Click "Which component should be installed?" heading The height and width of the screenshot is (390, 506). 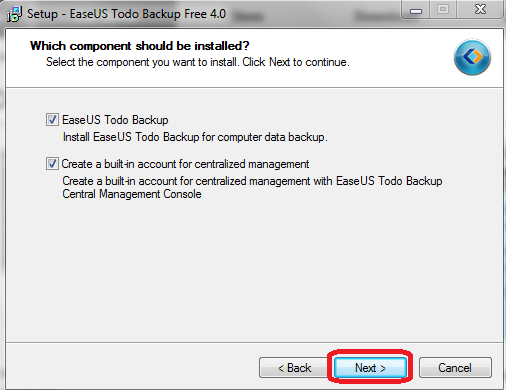coord(140,46)
